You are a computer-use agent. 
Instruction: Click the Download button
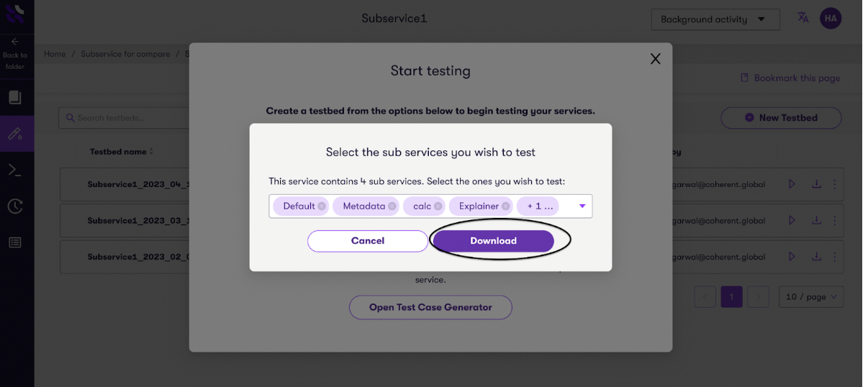pyautogui.click(x=493, y=241)
